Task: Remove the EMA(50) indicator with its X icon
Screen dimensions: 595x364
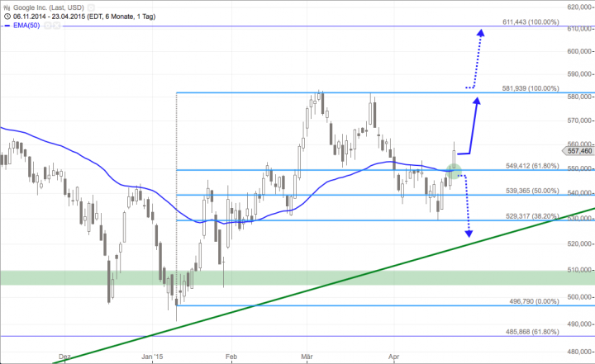Action: [x=57, y=26]
